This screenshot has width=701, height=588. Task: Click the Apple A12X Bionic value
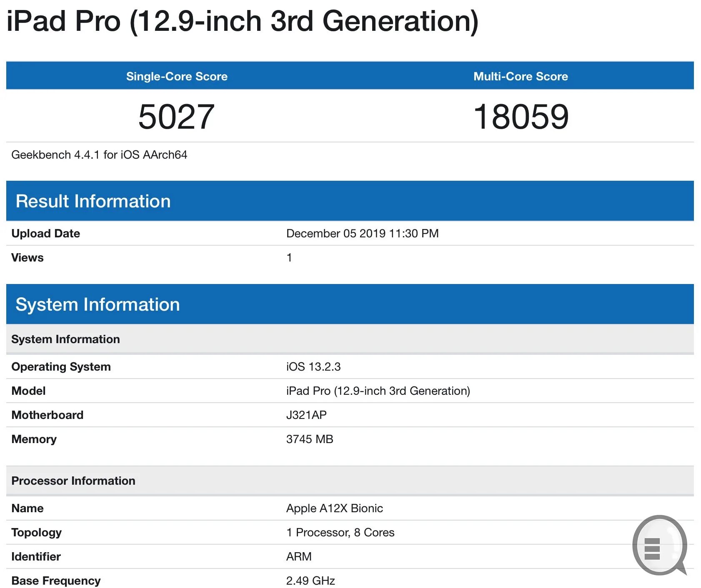335,508
